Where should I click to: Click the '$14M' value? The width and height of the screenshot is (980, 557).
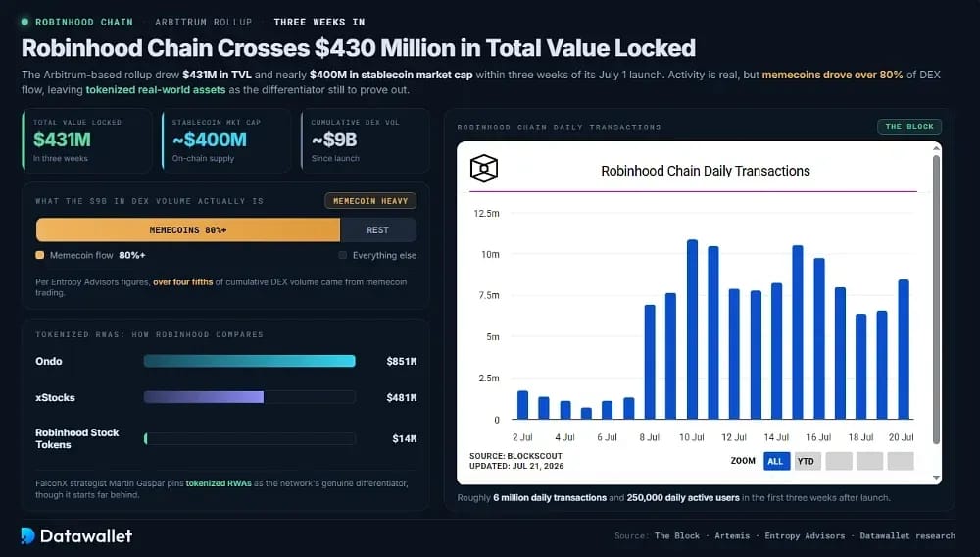[x=405, y=439]
